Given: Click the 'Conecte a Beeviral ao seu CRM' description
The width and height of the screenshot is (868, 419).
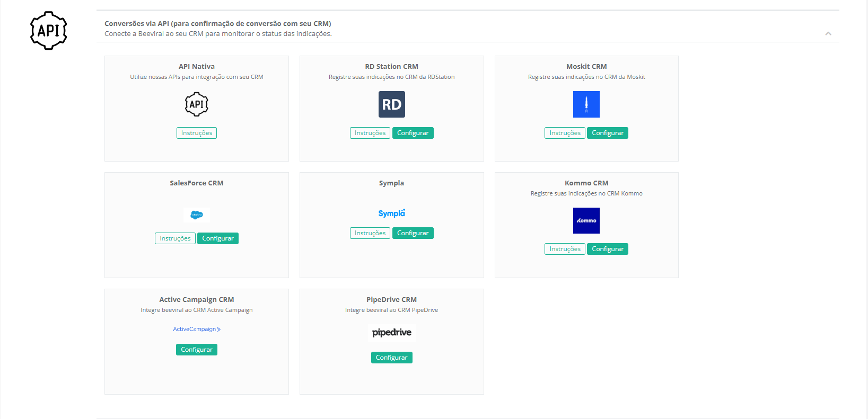Looking at the screenshot, I should tap(218, 33).
